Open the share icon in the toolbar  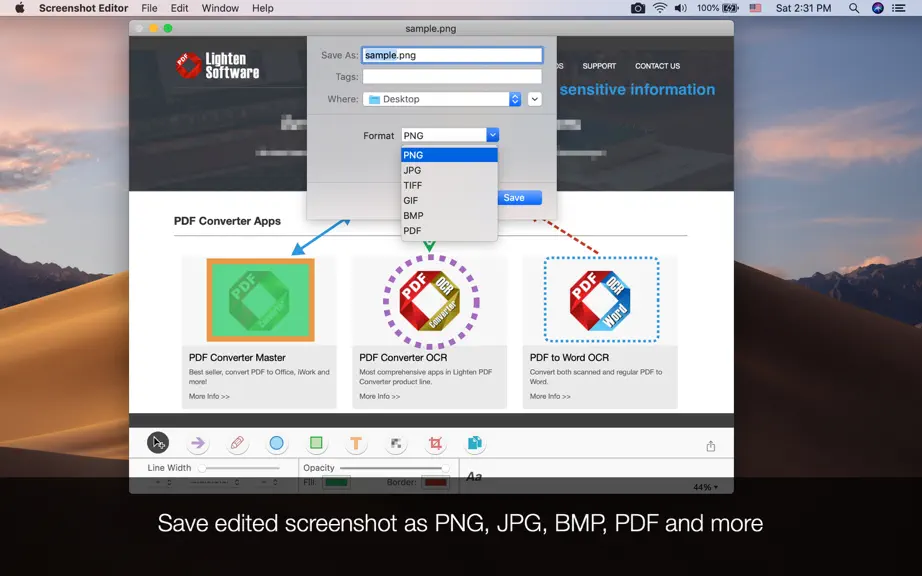[711, 446]
